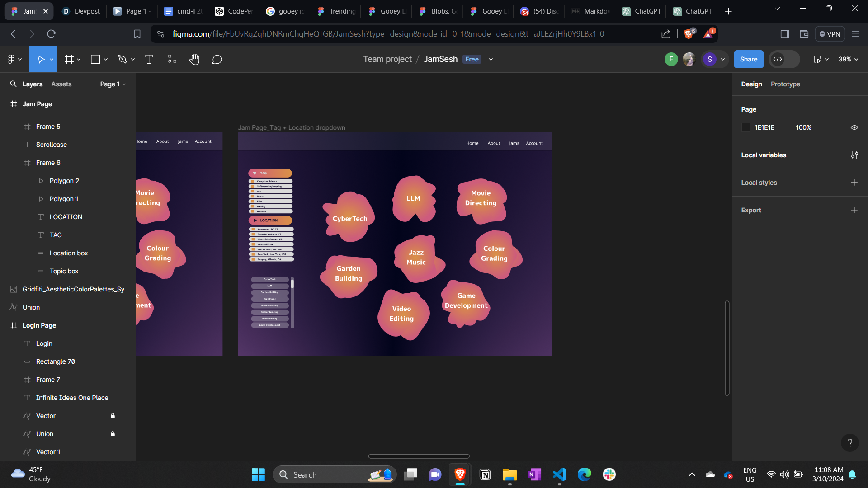This screenshot has width=868, height=488.
Task: Switch to the Prototype tab
Action: [x=785, y=84]
